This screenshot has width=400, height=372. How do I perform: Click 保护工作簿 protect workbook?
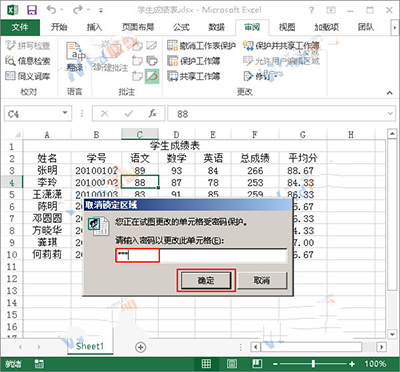pos(194,61)
